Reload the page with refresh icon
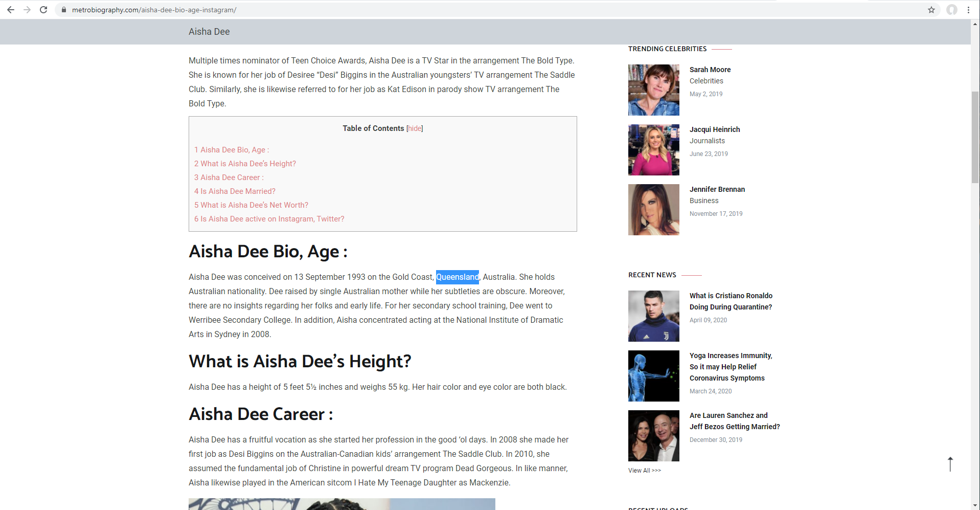The width and height of the screenshot is (980, 510). [x=43, y=10]
